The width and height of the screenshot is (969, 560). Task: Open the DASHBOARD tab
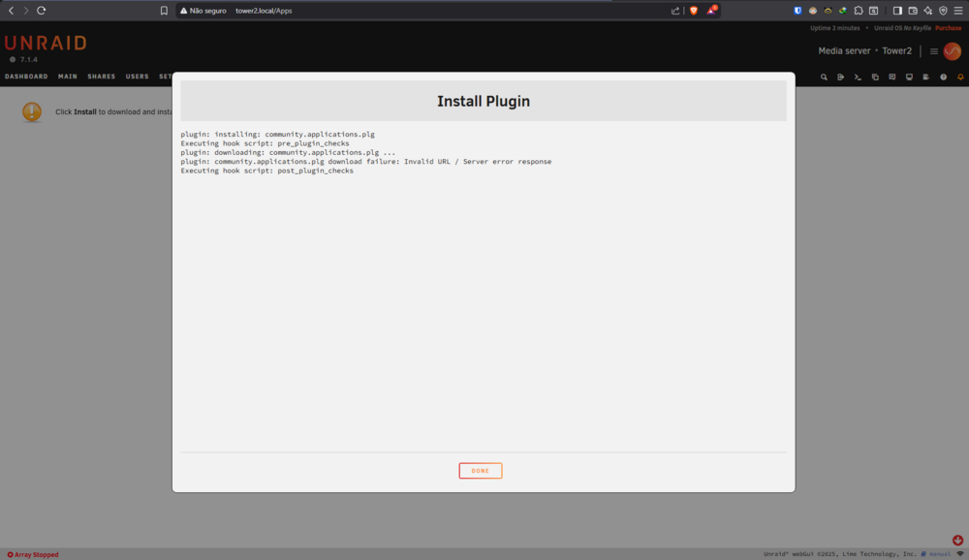click(x=26, y=77)
